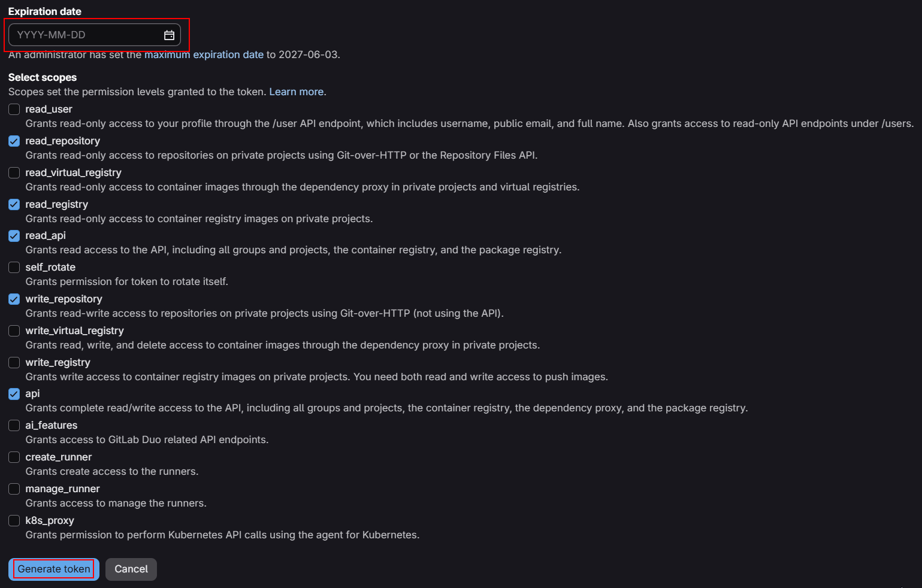Screen dimensions: 922x588
Task: Open the maximum expiration date link
Action: pos(204,54)
